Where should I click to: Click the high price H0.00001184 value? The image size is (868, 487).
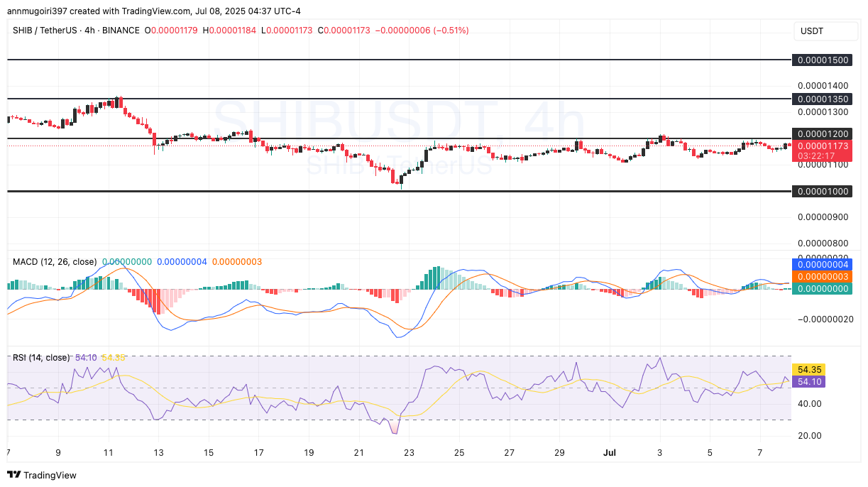pyautogui.click(x=228, y=31)
